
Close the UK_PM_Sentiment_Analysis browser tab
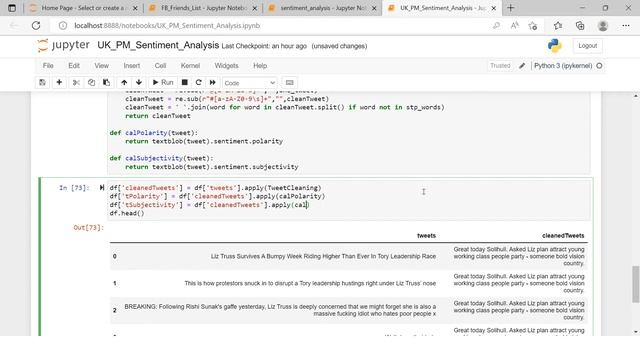tap(494, 8)
